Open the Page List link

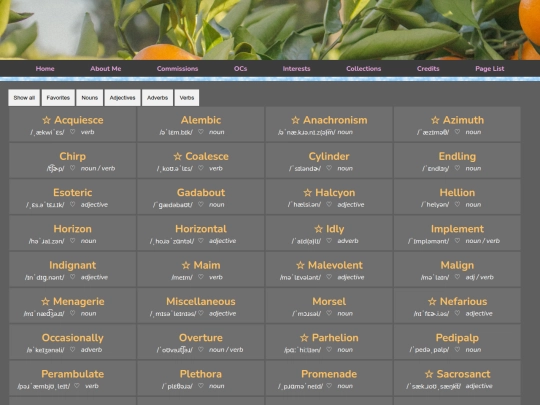[x=490, y=69]
